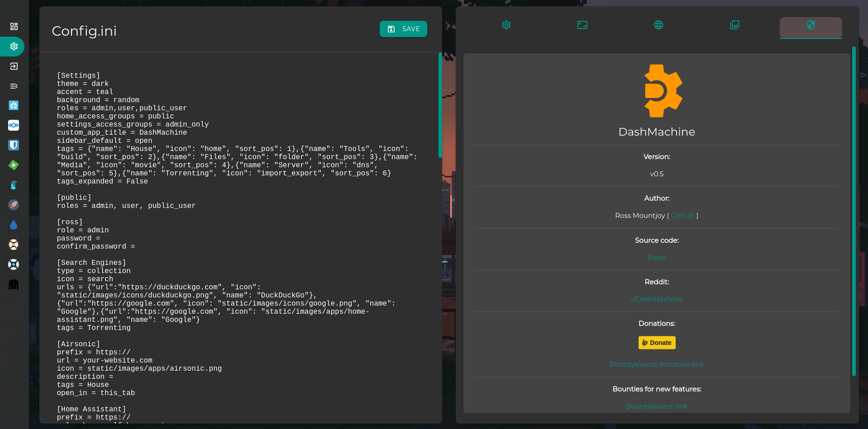Open the globe access settings tab
The width and height of the screenshot is (868, 429).
[658, 25]
